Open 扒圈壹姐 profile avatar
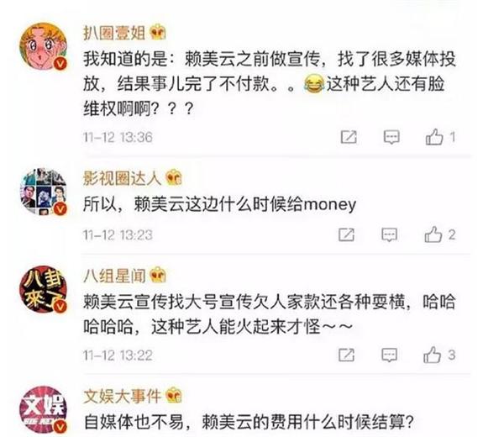 (44, 46)
